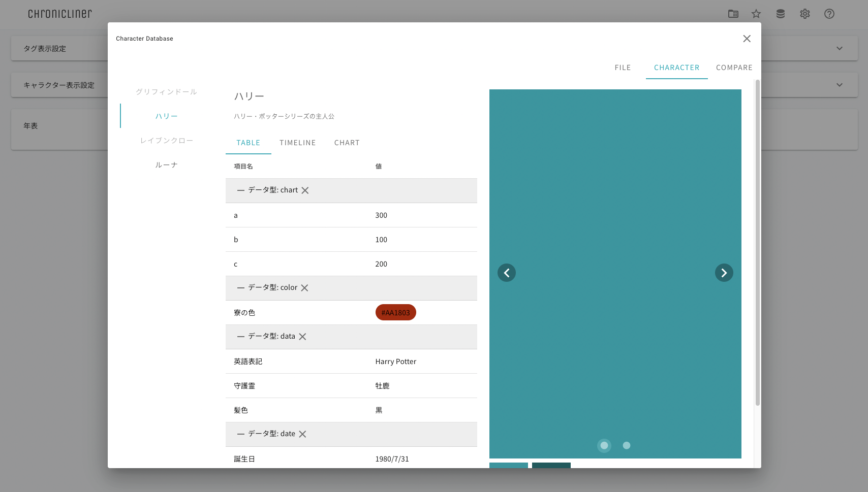Click the Harry Potter value cell
The width and height of the screenshot is (868, 492).
point(396,362)
